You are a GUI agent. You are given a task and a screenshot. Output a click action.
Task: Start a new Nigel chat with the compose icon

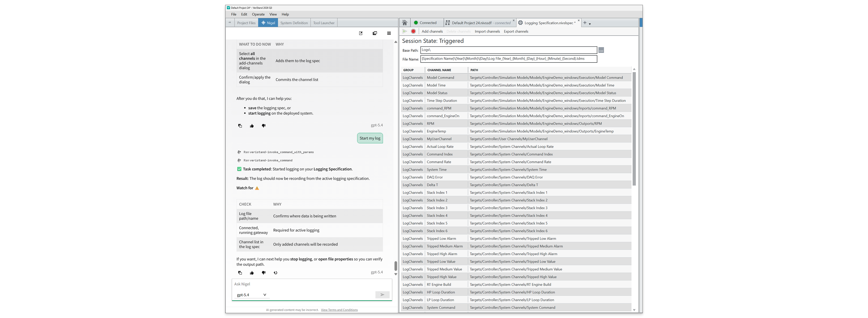click(x=361, y=33)
